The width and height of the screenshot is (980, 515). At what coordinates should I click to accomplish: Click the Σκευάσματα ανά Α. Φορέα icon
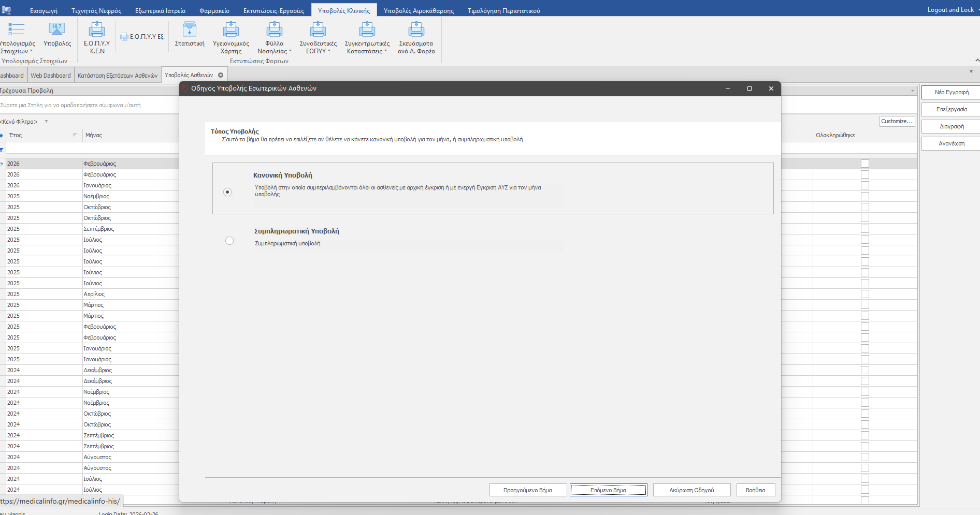click(x=416, y=30)
